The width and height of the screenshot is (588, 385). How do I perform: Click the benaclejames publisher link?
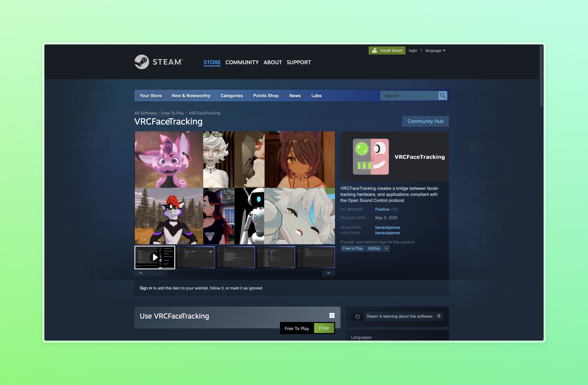tap(387, 233)
